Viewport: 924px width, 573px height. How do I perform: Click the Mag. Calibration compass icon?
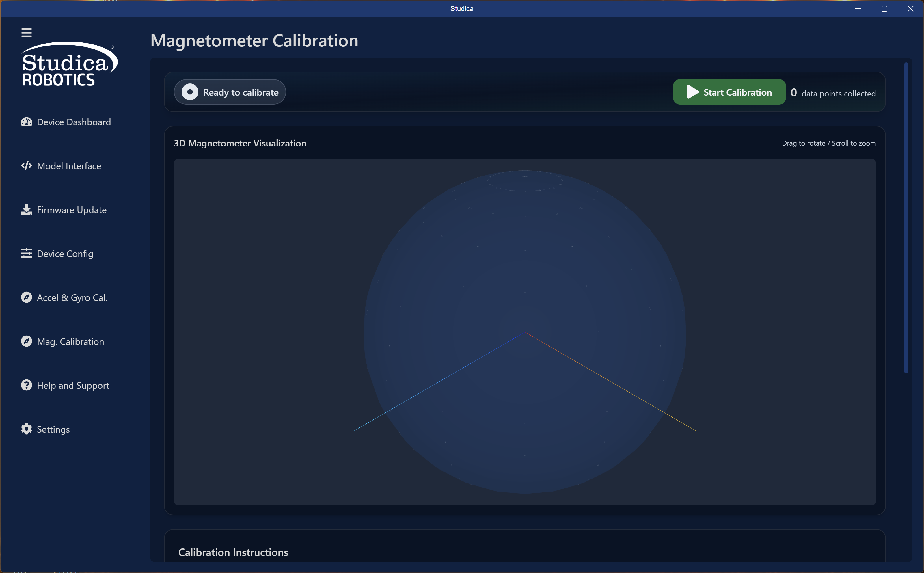click(26, 341)
